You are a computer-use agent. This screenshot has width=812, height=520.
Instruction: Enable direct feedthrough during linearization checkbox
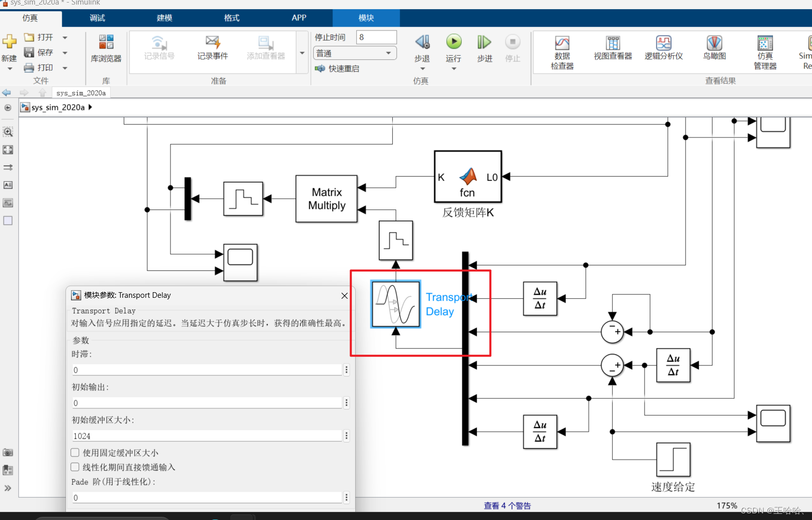75,467
